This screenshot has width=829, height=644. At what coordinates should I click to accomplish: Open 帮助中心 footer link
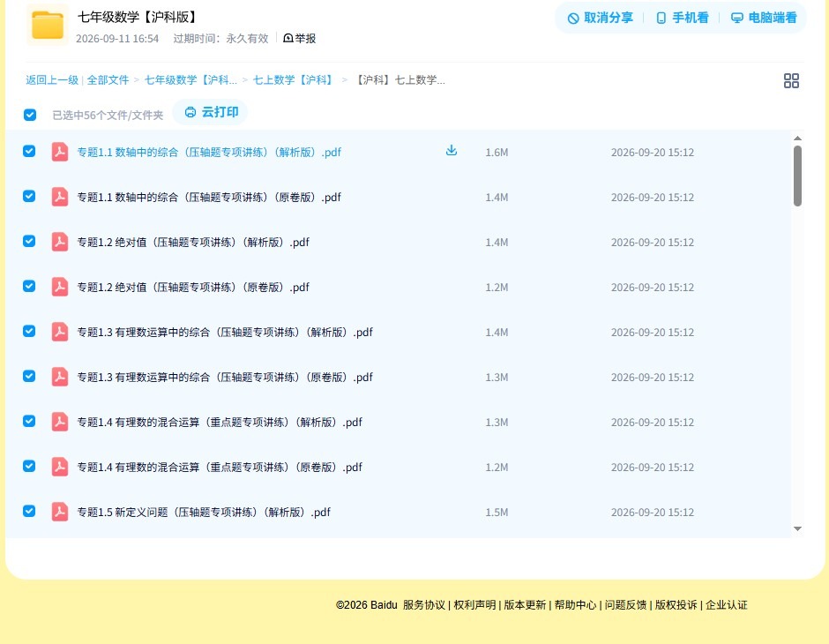pyautogui.click(x=575, y=605)
